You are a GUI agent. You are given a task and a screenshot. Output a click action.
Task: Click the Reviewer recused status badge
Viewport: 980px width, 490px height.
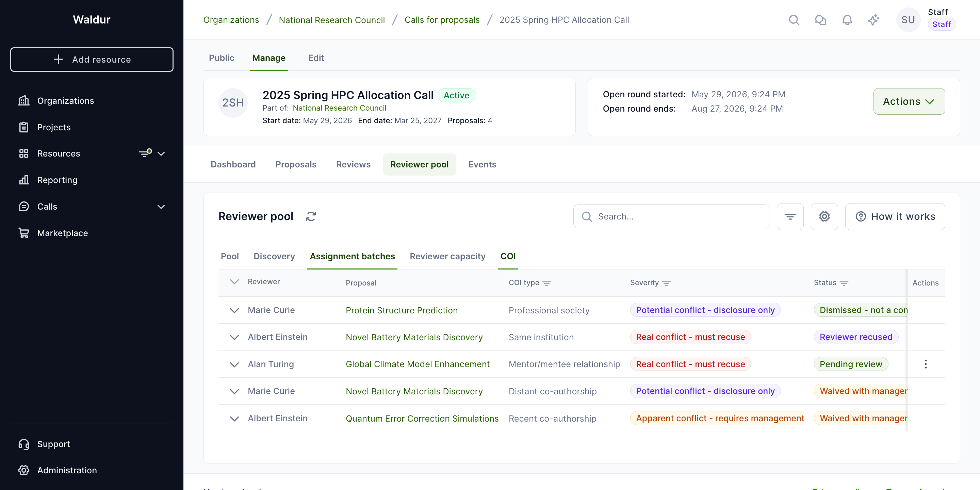[855, 337]
